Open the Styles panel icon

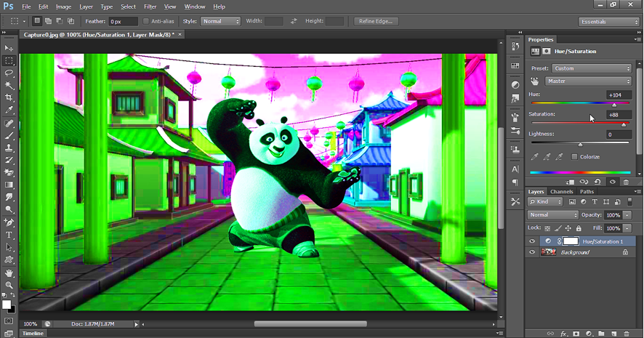point(515,99)
